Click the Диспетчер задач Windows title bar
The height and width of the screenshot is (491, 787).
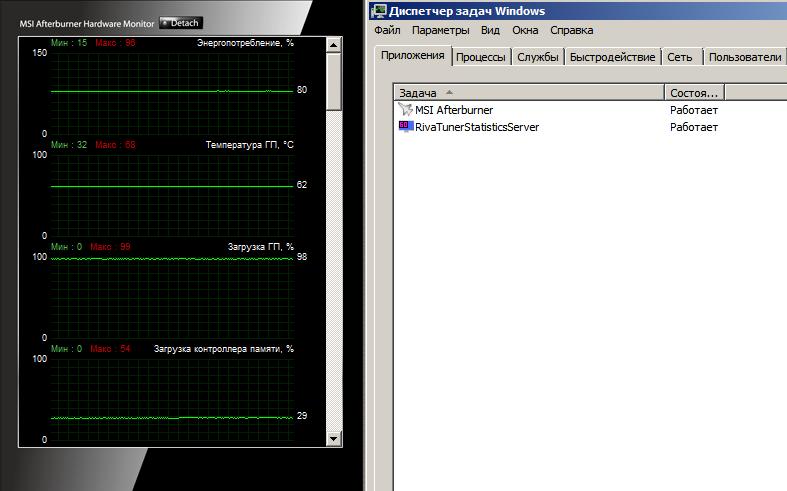tap(577, 11)
